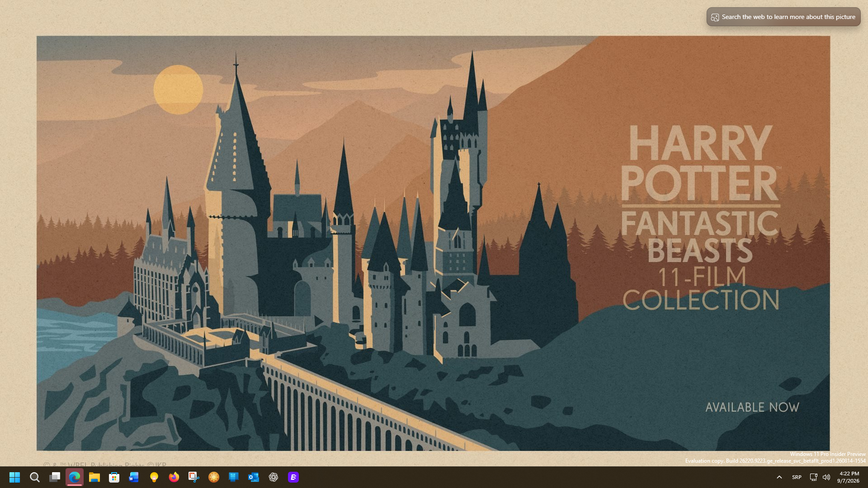The width and height of the screenshot is (868, 488).
Task: Launch Microsoft Store from the taskbar
Action: (114, 477)
